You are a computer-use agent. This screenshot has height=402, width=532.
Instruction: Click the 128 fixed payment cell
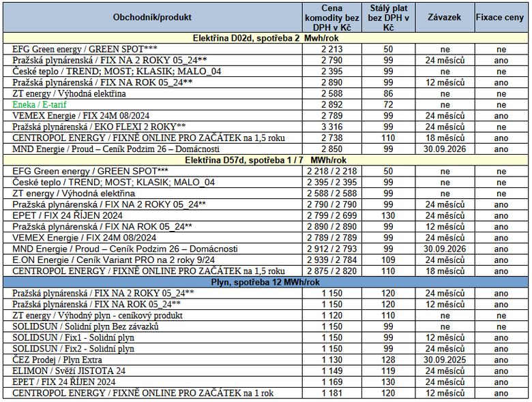pyautogui.click(x=388, y=359)
